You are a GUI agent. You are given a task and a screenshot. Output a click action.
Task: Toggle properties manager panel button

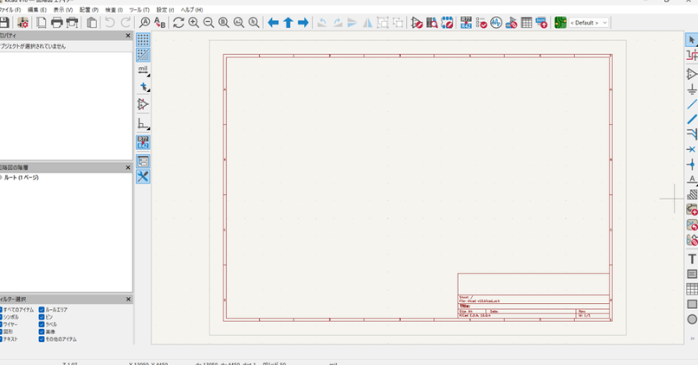[143, 177]
